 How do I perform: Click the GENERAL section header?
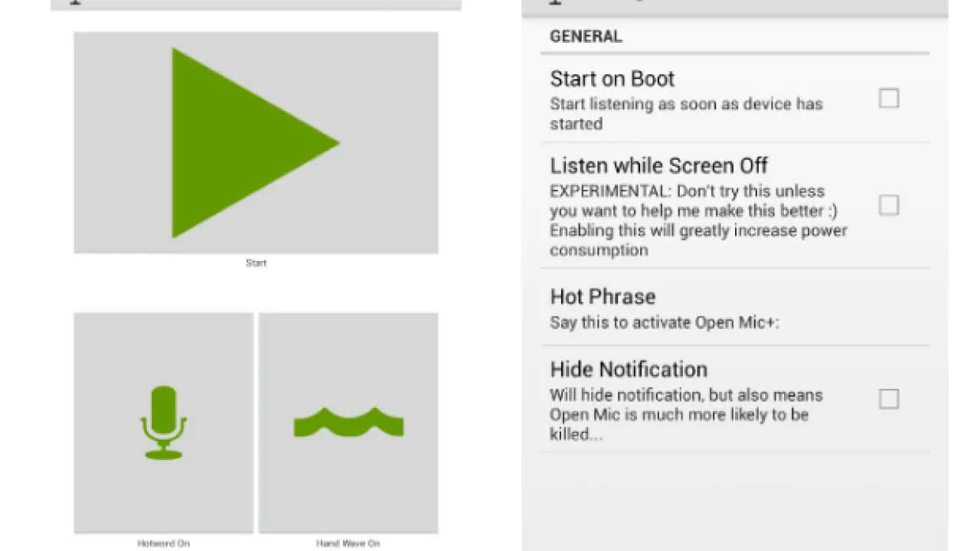tap(586, 37)
